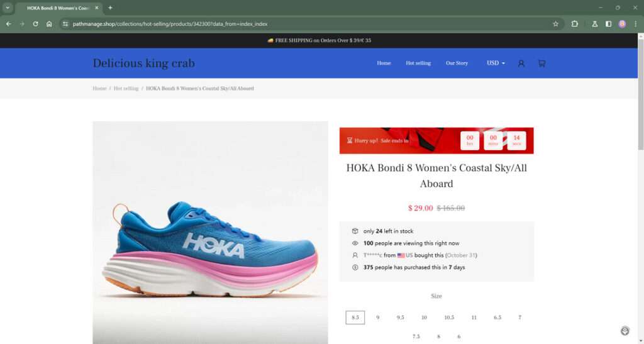Click the Size label
This screenshot has width=644, height=344.
(x=436, y=296)
